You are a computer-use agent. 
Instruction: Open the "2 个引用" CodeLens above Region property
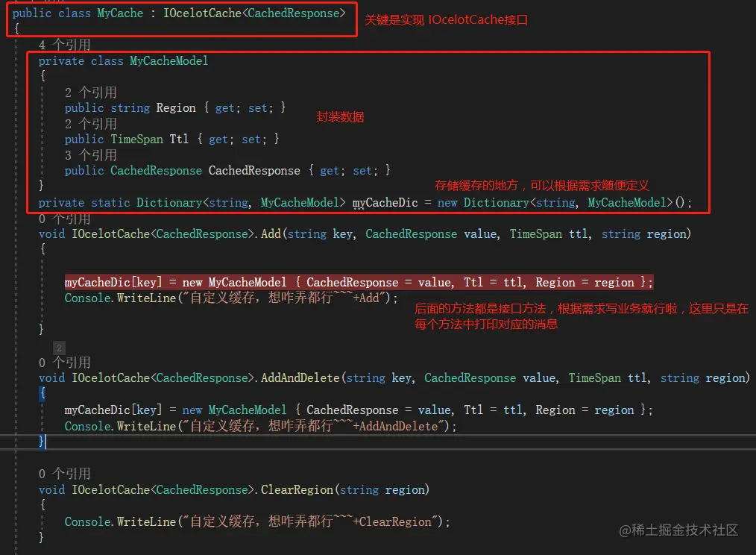coord(91,92)
